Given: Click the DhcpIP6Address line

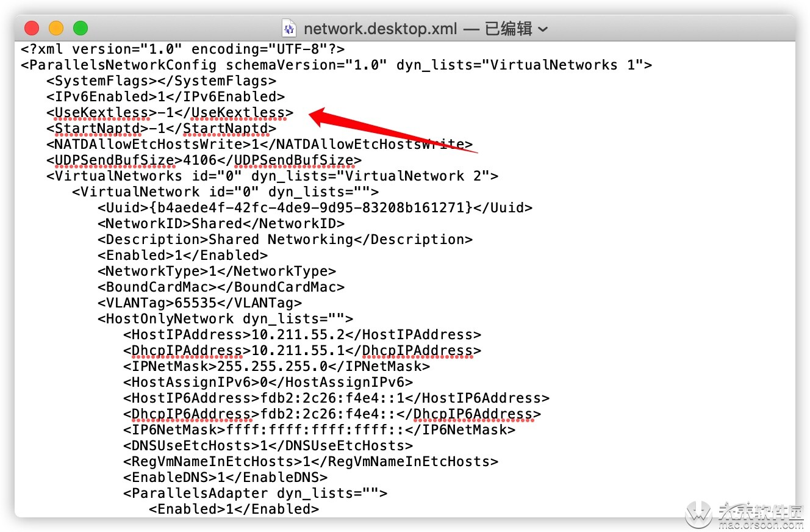Looking at the screenshot, I should [332, 414].
